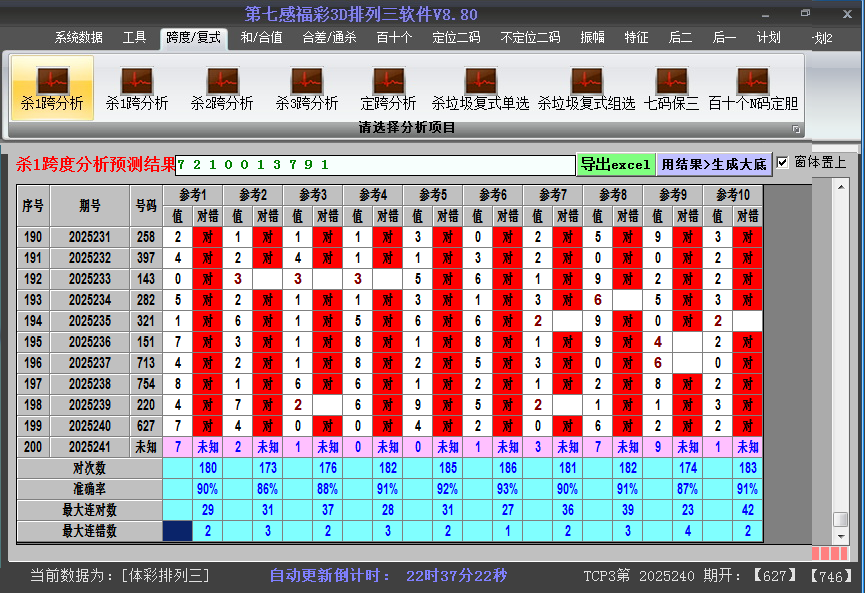The image size is (865, 593).
Task: Expand the ribbon group dialog launcher
Action: [797, 129]
